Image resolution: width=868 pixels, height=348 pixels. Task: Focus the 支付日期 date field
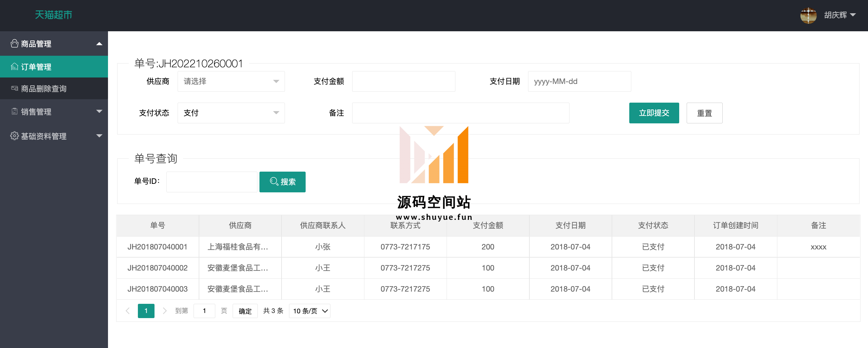point(579,81)
